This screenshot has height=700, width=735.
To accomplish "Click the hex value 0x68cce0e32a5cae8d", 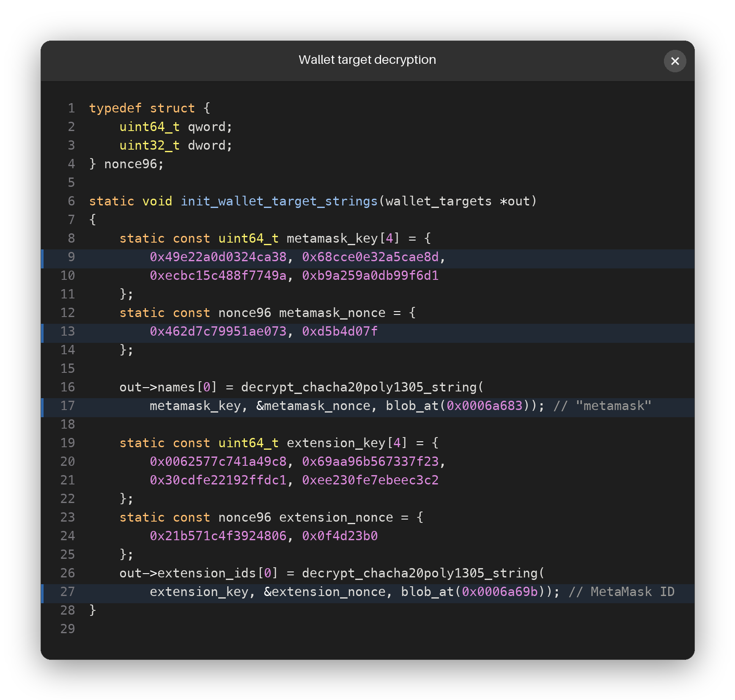I will (370, 257).
